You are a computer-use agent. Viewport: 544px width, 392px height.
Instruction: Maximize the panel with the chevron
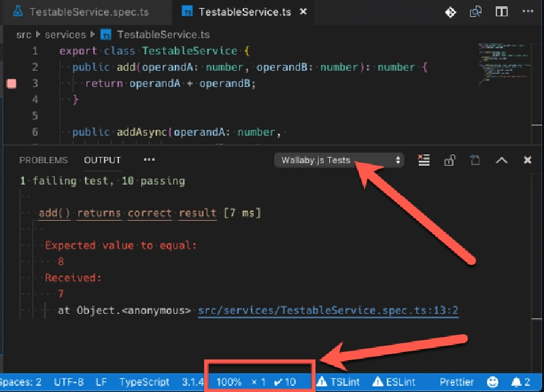(x=502, y=160)
